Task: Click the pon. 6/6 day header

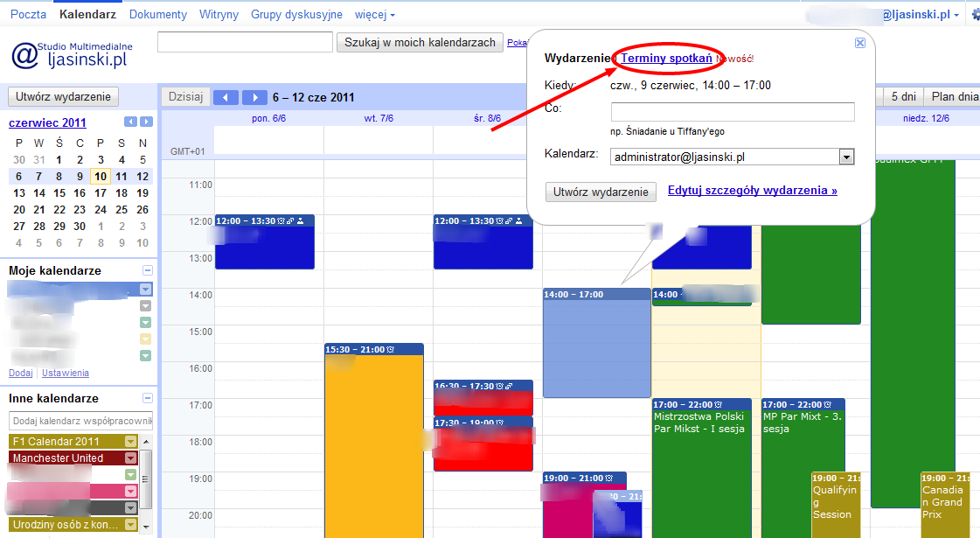Action: point(268,118)
